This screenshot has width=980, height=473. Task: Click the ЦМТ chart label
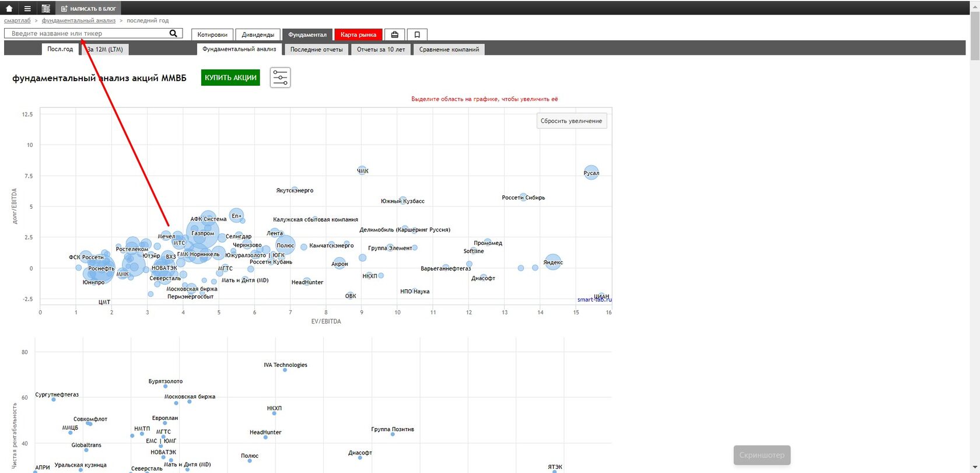[104, 302]
